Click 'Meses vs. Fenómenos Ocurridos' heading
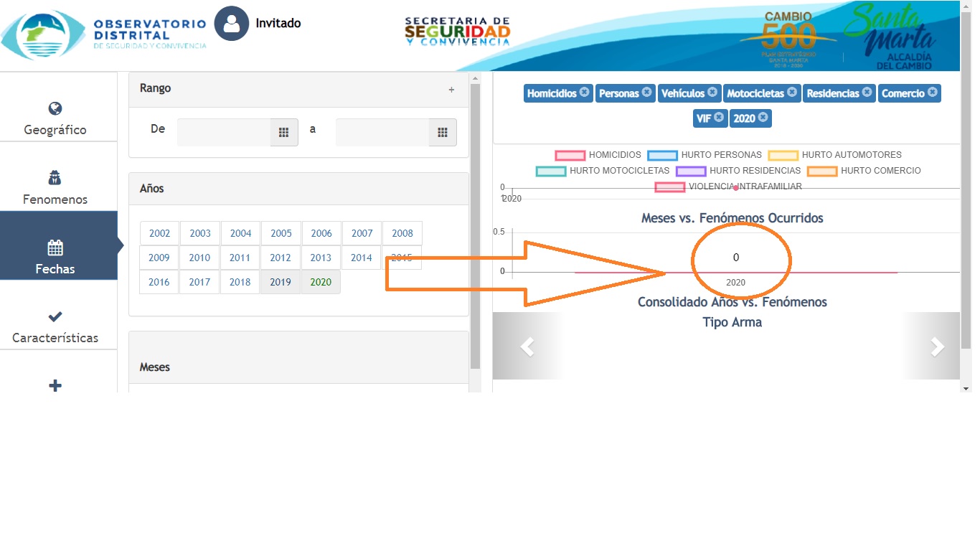 [x=732, y=217]
